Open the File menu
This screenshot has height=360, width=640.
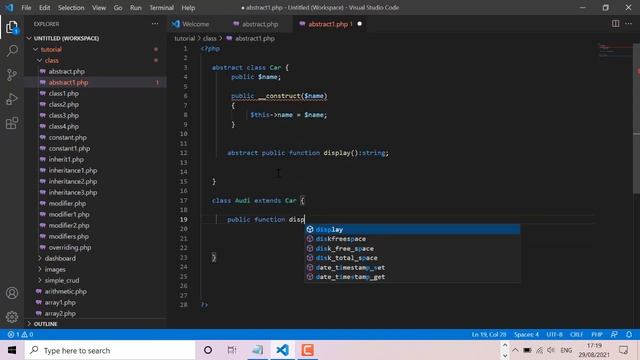26,7
